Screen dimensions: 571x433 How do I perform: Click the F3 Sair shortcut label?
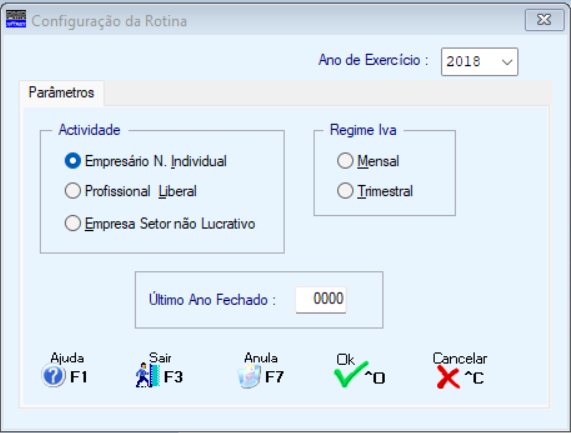173,377
